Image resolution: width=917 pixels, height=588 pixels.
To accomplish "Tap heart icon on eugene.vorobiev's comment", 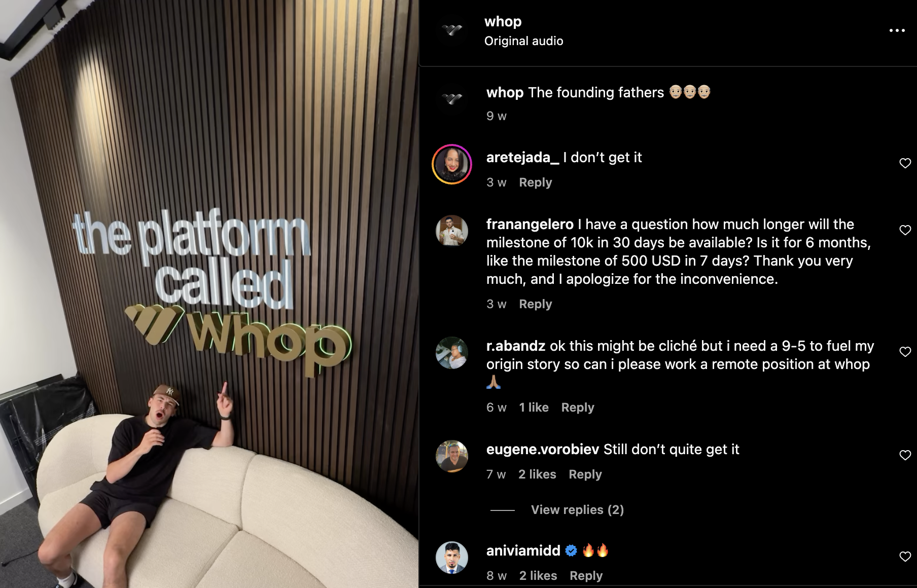I will [x=905, y=455].
